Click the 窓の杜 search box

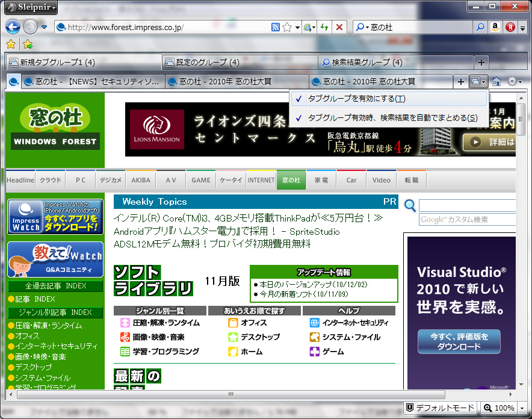pos(421,27)
